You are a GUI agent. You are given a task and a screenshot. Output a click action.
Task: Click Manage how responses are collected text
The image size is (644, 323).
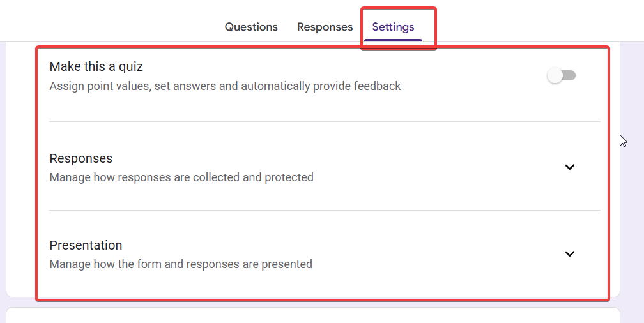tap(181, 177)
